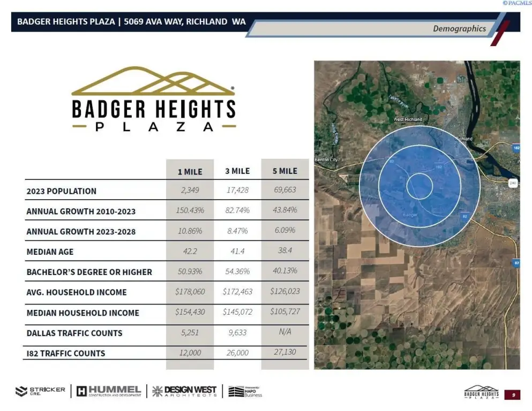Image resolution: width=532 pixels, height=411 pixels.
Task: Click the $178,060 average household income value
Action: 190,292
